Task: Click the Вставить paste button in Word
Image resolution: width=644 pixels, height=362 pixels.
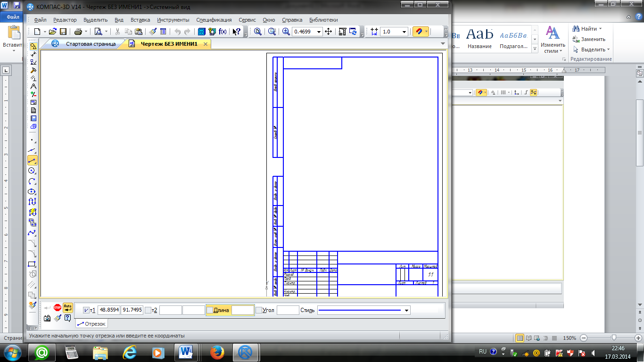Action: pos(13,38)
